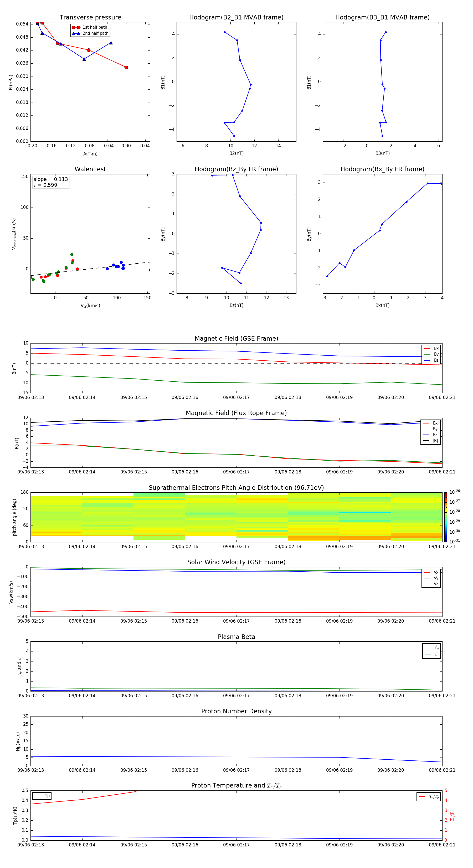Viewport: 473px width, 868px height.
Task: Click the '1st half path' legend entry
Action: (90, 27)
